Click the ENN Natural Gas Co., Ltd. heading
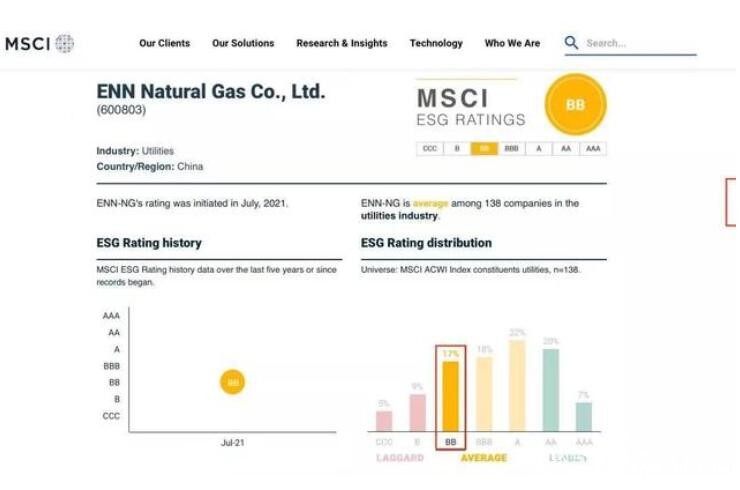 click(211, 92)
